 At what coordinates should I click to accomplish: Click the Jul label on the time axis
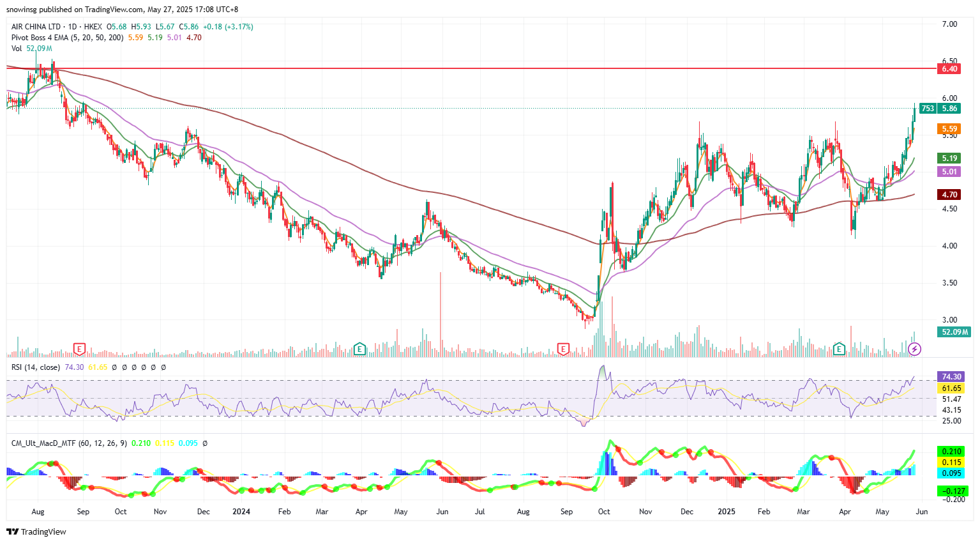[x=480, y=512]
